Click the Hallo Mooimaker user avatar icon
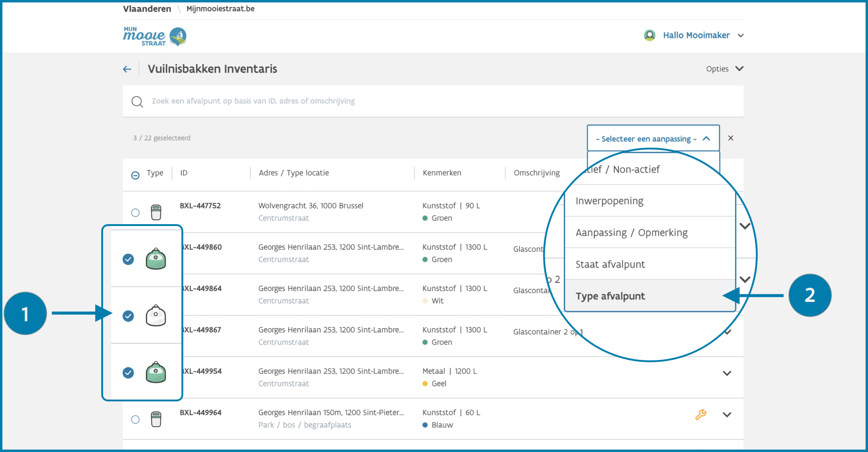Image resolution: width=868 pixels, height=452 pixels. [650, 35]
